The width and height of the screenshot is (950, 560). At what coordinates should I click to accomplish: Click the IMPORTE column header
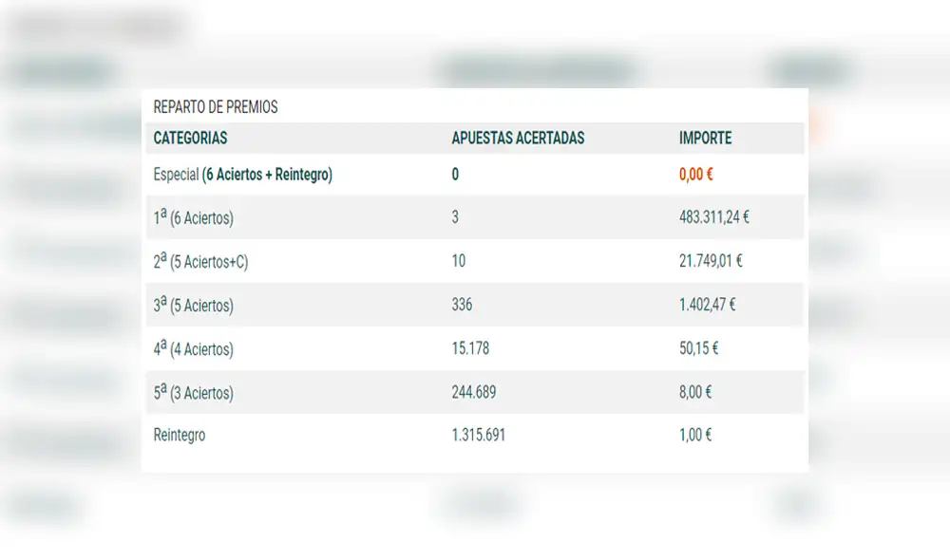coord(705,138)
